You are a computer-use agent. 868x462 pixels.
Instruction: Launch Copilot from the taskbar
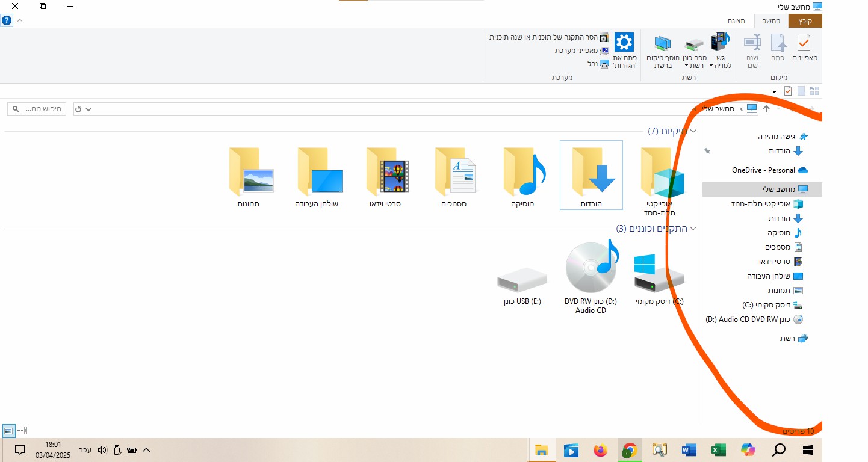(x=748, y=450)
